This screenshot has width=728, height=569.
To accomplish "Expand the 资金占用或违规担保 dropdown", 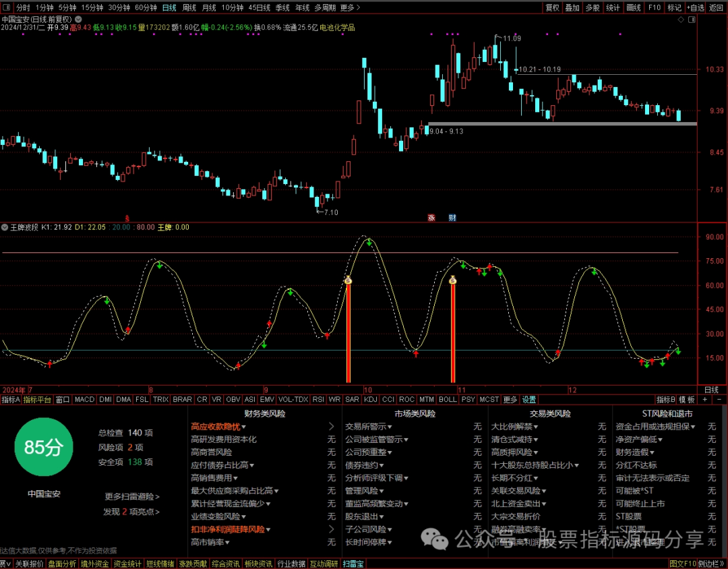I will point(693,427).
